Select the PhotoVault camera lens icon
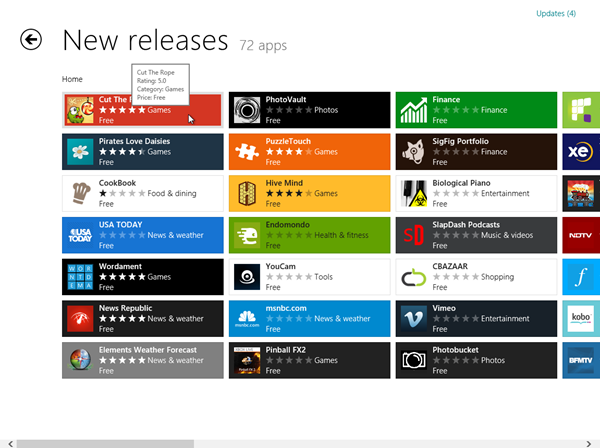 point(247,110)
